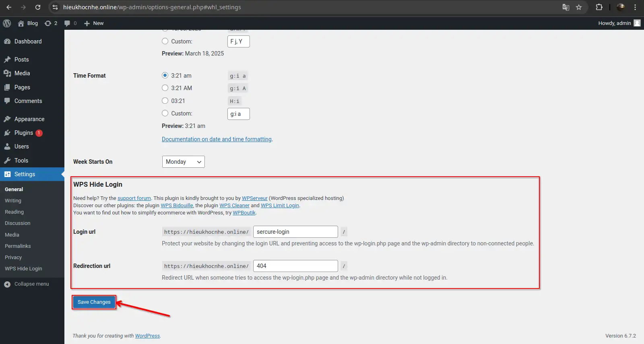Viewport: 644px width, 344px height.
Task: Visit the site via the Blog home icon
Action: tap(21, 23)
